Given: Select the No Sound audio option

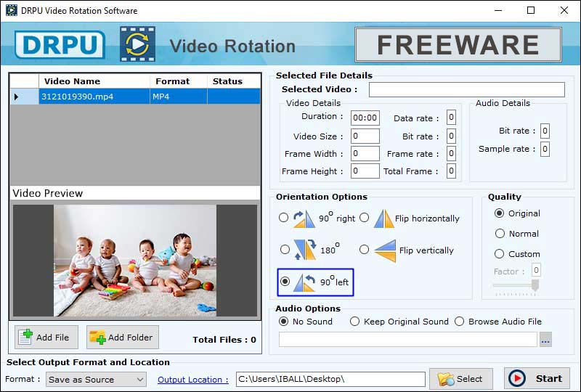Looking at the screenshot, I should (x=283, y=322).
